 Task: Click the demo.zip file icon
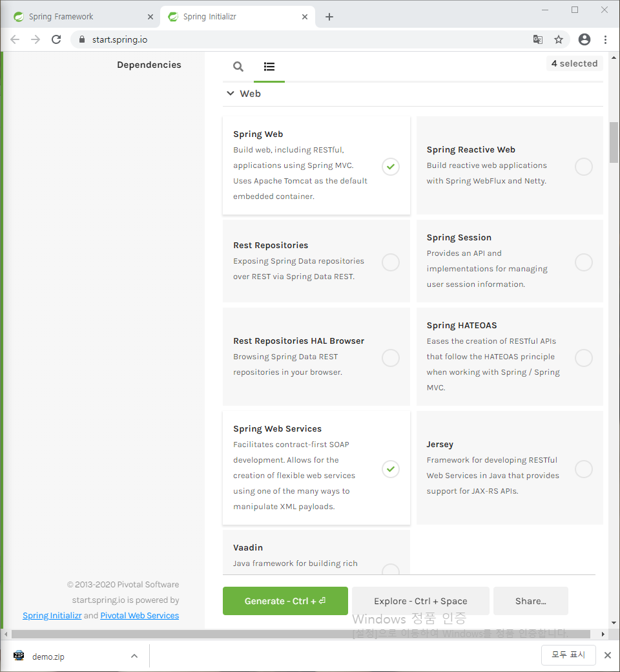pos(19,655)
